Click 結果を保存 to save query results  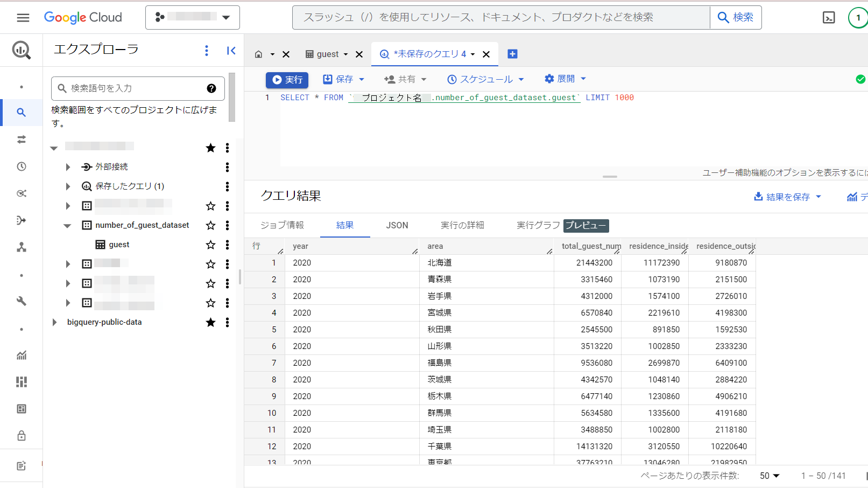click(788, 197)
